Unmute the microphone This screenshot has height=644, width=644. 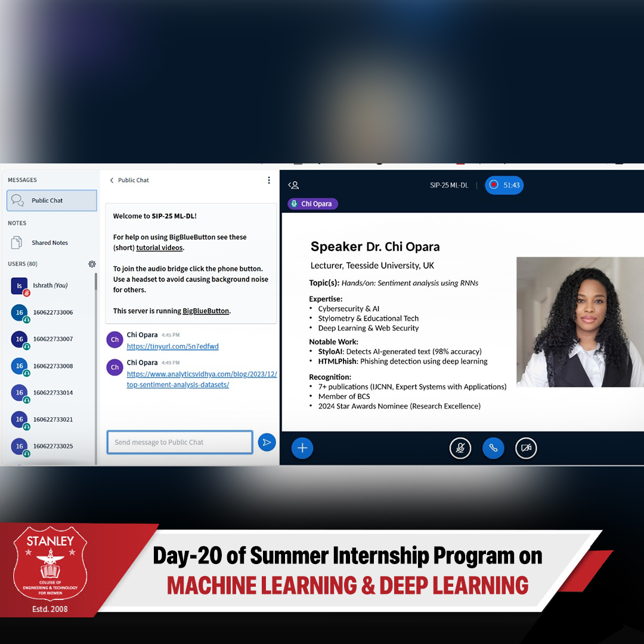coord(460,448)
